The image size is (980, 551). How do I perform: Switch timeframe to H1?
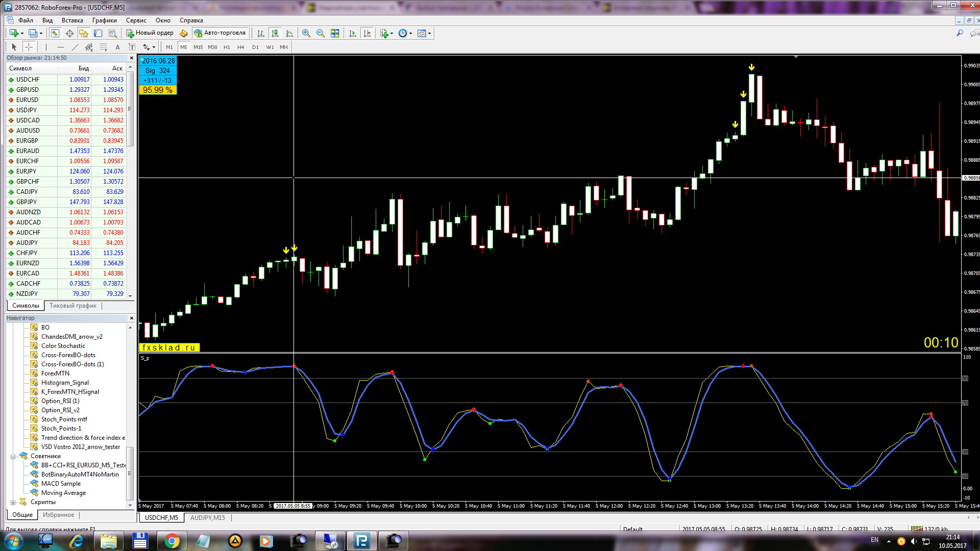tap(227, 47)
